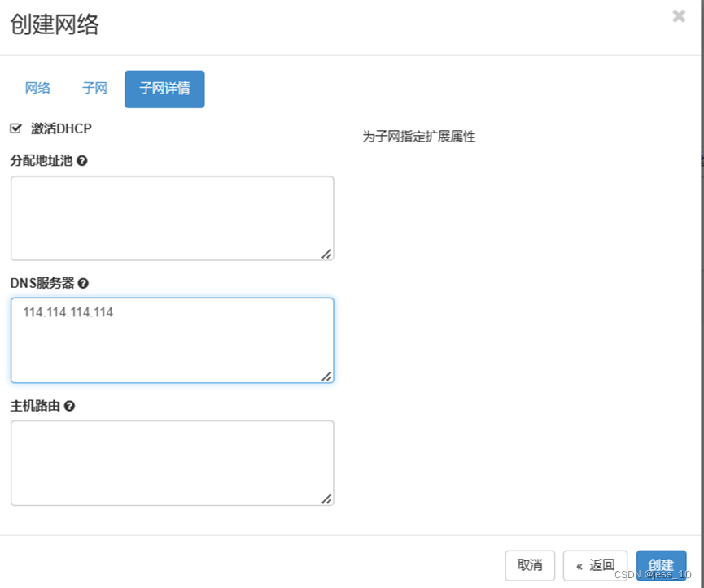704x588 pixels.
Task: Click the DNS服务器 text area
Action: pyautogui.click(x=172, y=341)
